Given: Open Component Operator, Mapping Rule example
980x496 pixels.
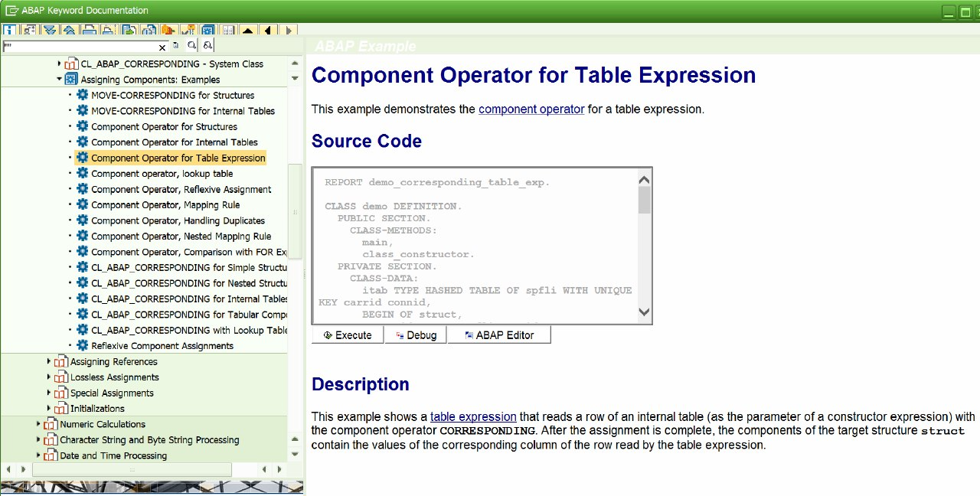Looking at the screenshot, I should [x=165, y=205].
